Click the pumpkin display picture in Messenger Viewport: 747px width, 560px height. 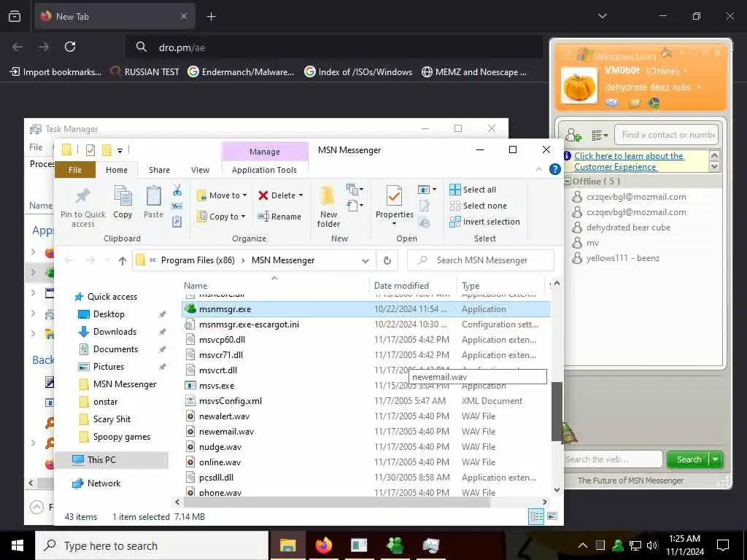click(x=578, y=86)
